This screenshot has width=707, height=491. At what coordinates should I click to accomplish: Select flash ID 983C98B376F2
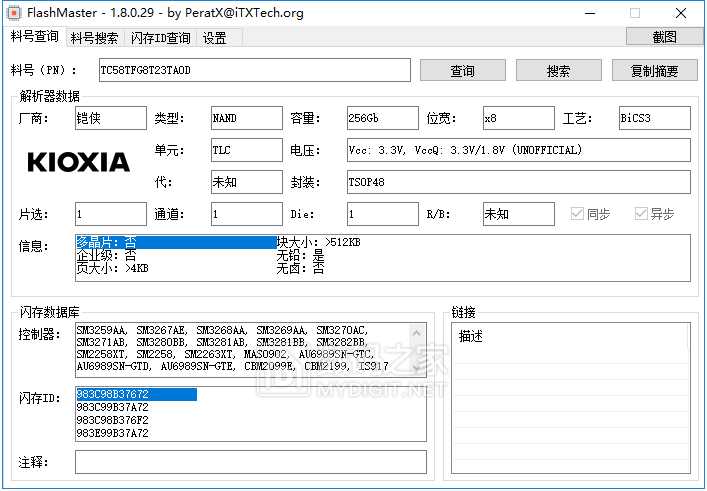113,420
